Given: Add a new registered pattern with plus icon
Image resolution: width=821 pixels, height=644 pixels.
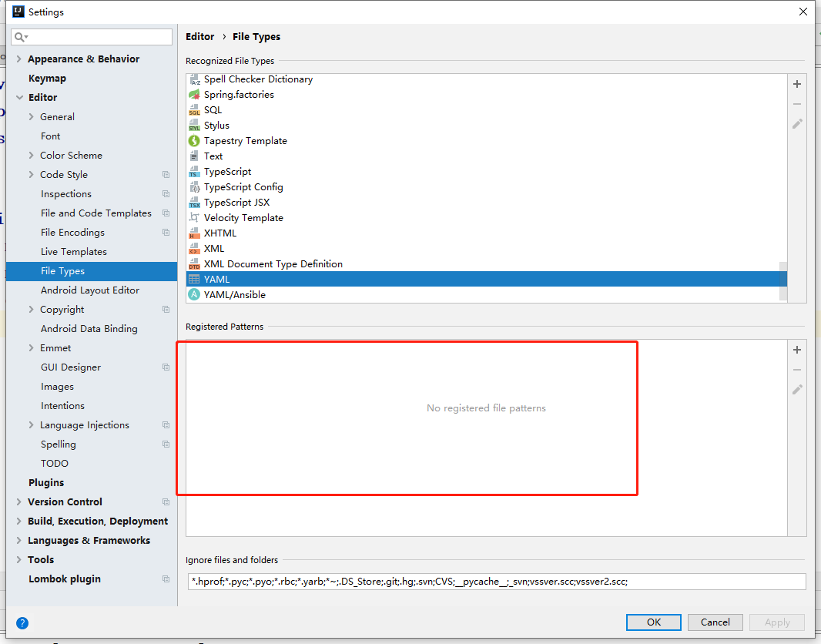Looking at the screenshot, I should 797,350.
